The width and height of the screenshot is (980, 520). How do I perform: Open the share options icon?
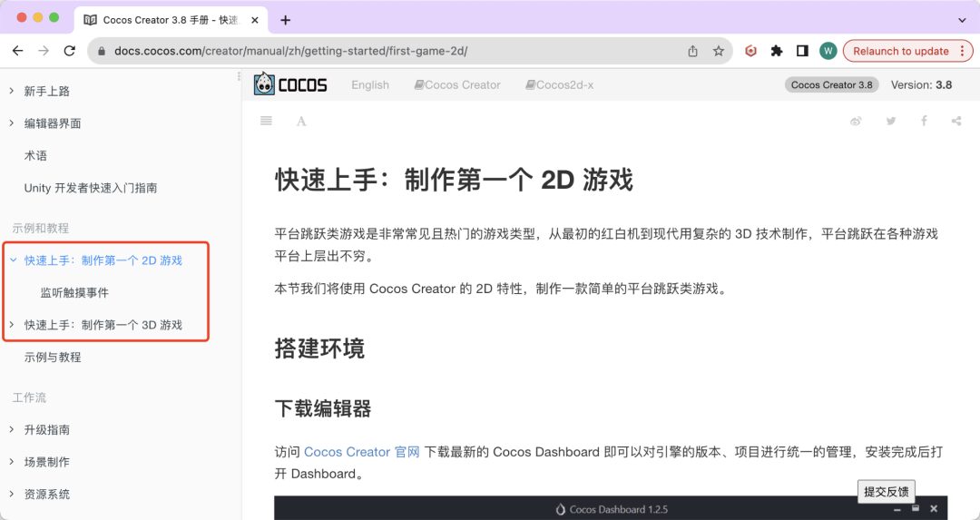[x=956, y=121]
